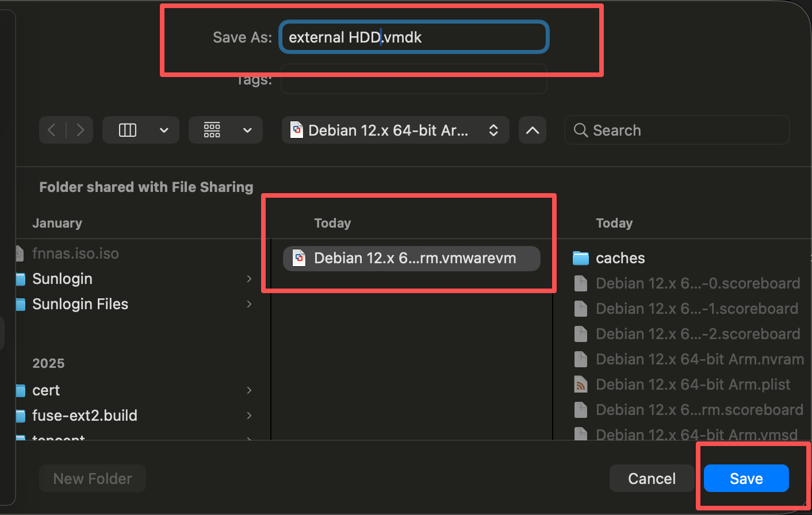Open the Debian 12.x location popup
812x515 pixels.
(395, 130)
